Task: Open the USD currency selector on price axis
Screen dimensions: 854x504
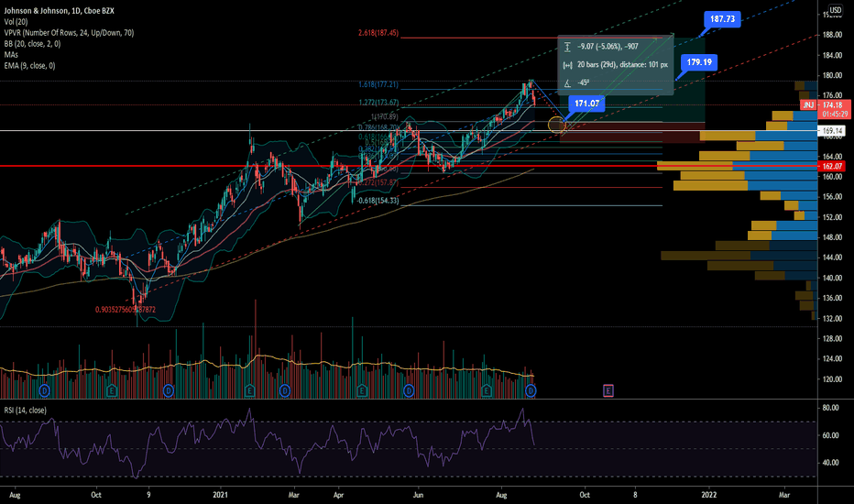Action: point(835,10)
